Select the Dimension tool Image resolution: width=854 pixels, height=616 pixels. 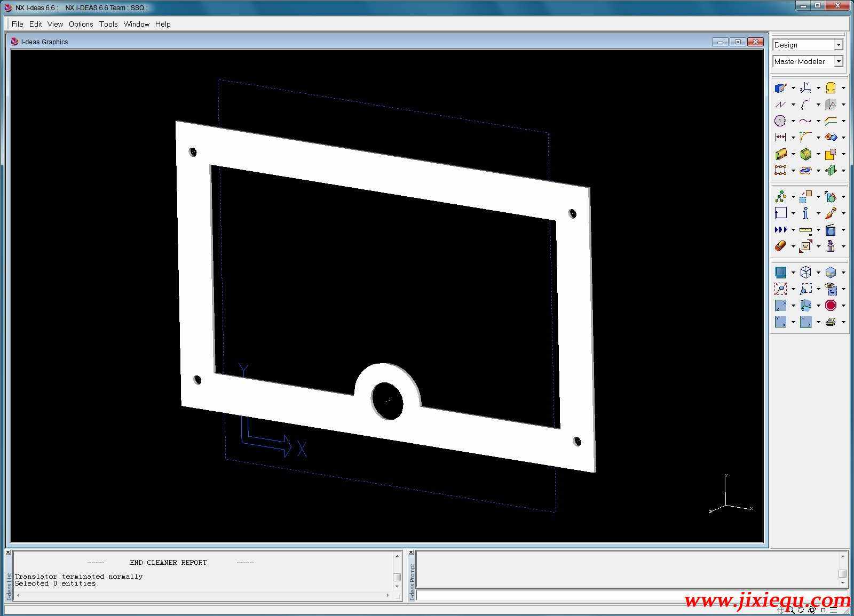pyautogui.click(x=780, y=137)
